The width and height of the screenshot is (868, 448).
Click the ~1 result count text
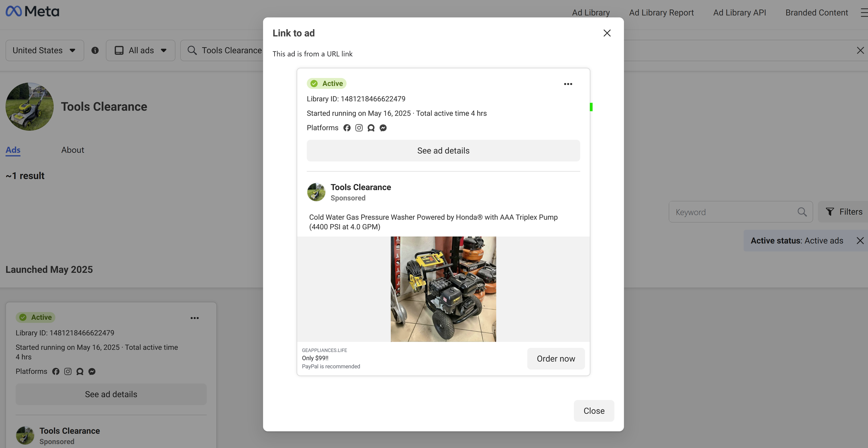coord(25,176)
